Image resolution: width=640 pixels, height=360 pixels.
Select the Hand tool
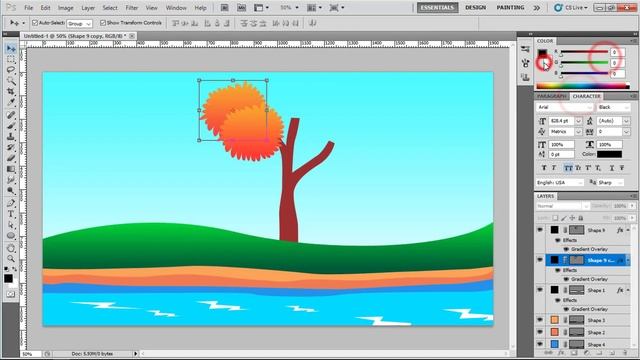(x=11, y=248)
